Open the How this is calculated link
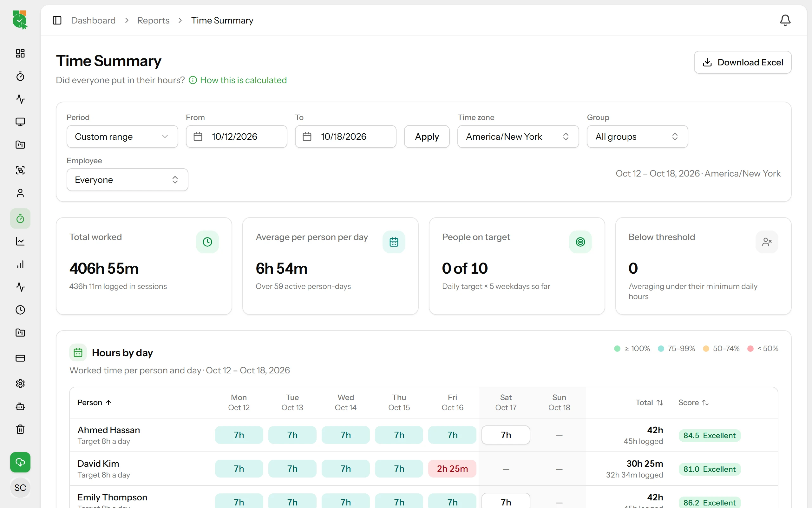Image resolution: width=812 pixels, height=508 pixels. 243,80
